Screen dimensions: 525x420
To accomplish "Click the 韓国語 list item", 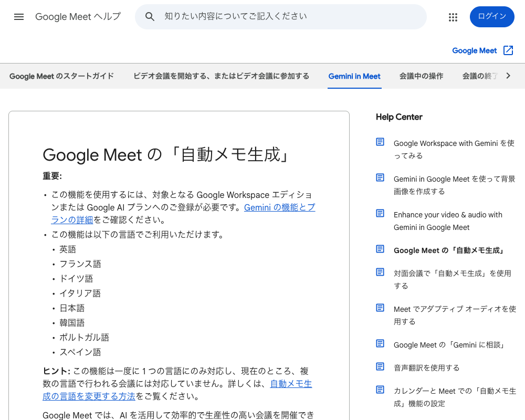I will pos(72,323).
